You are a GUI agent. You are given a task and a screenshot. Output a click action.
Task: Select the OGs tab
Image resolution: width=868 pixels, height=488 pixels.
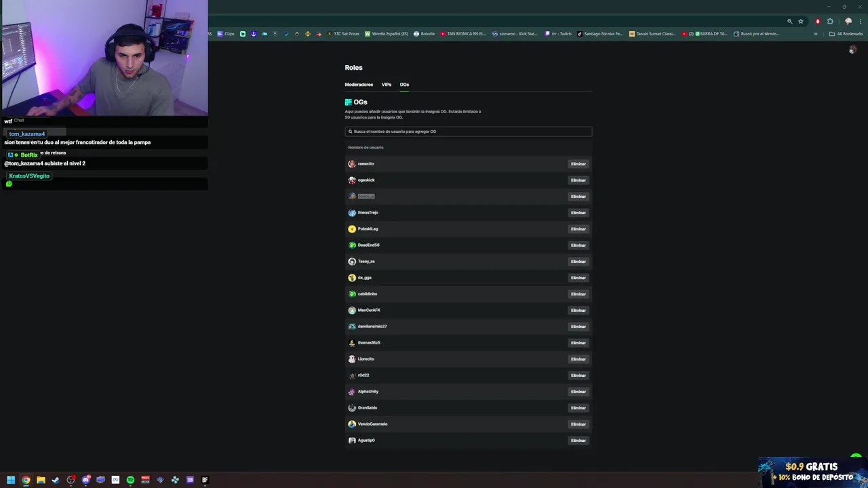click(x=404, y=85)
